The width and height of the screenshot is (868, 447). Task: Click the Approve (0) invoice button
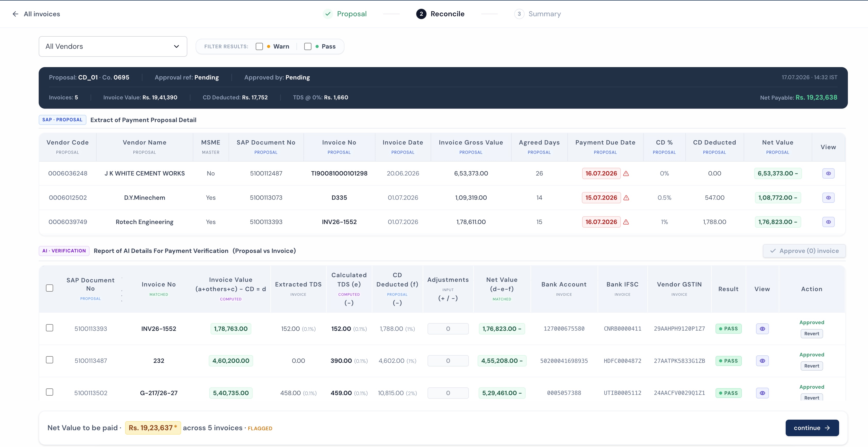[804, 251]
